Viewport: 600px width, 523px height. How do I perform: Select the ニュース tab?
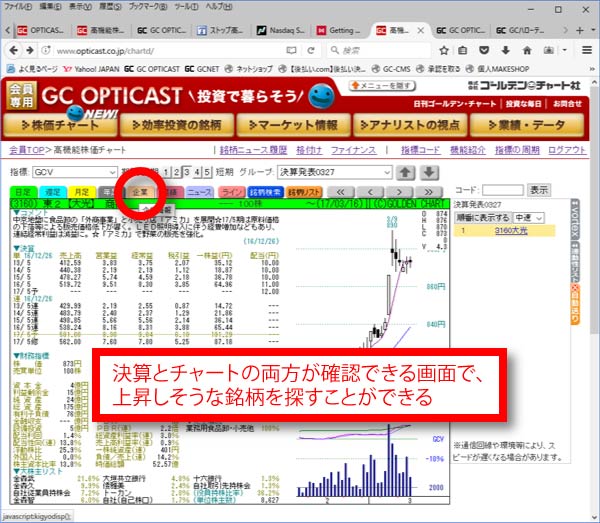[x=199, y=192]
